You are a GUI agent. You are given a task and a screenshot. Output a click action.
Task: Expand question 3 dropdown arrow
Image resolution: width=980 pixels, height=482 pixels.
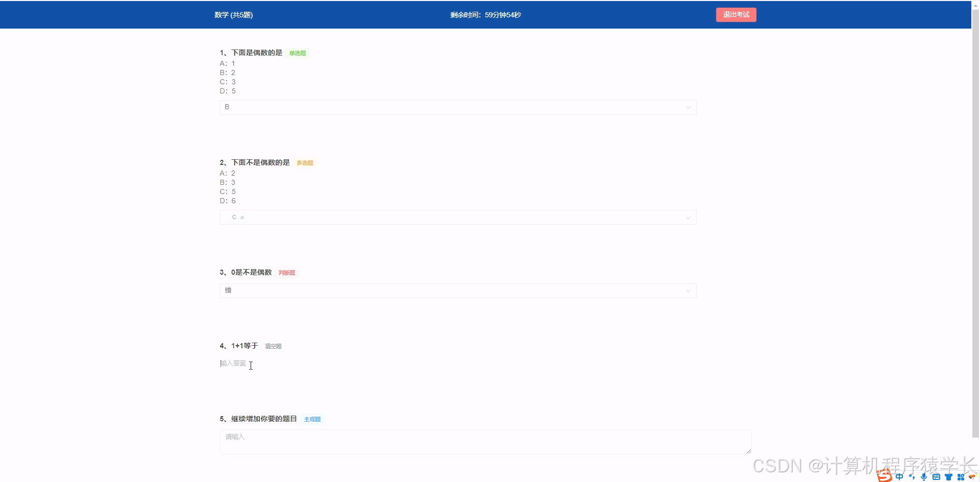[688, 291]
